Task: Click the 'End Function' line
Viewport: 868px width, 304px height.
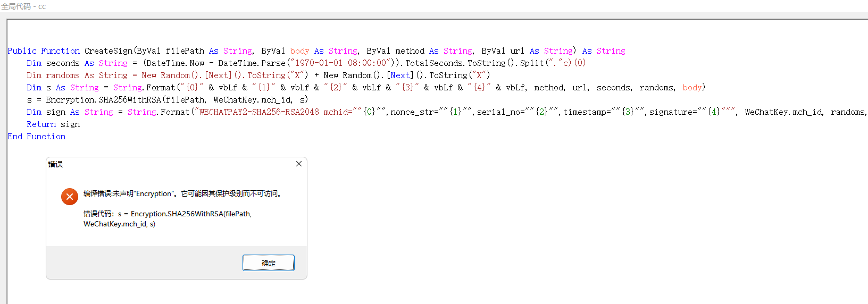Action: [x=37, y=137]
